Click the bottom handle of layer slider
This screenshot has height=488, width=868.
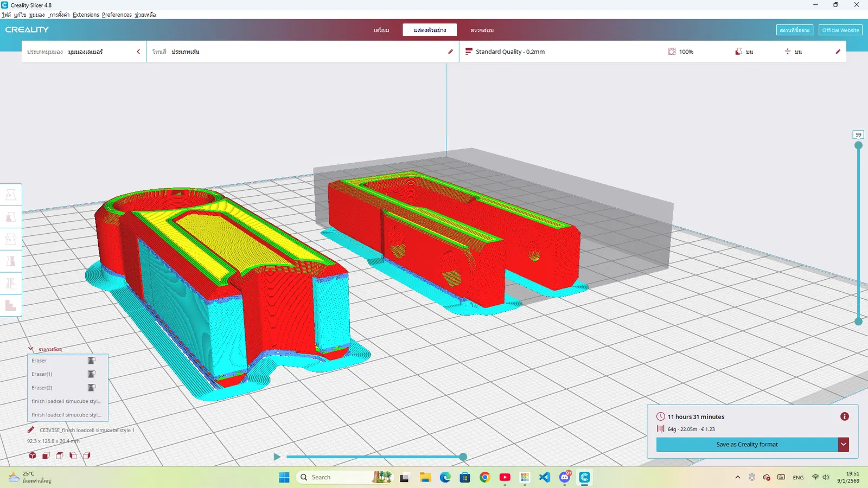click(858, 322)
